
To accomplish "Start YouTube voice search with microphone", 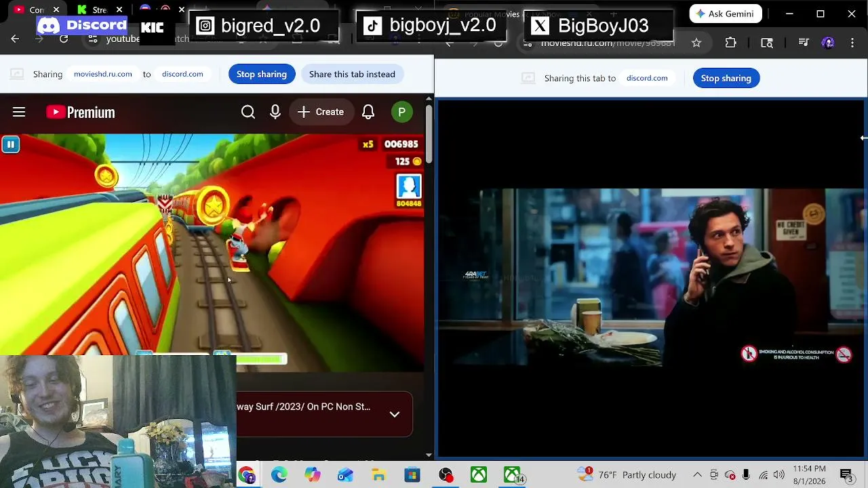I will (275, 112).
